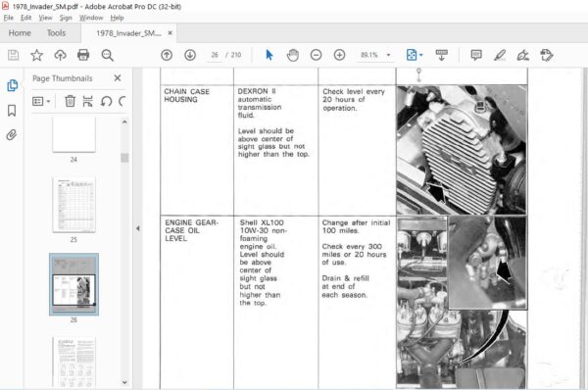This screenshot has width=588, height=390.
Task: Open the Help menu
Action: (x=117, y=18)
